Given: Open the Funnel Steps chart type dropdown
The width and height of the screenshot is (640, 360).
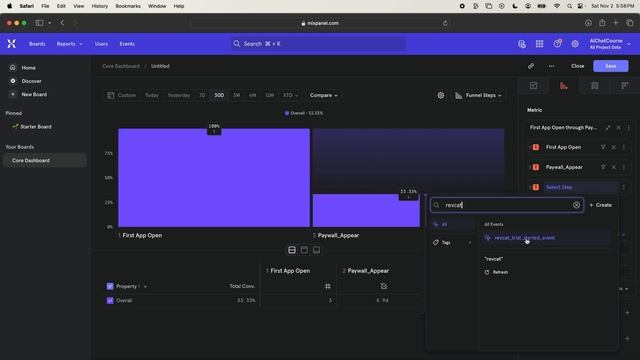Looking at the screenshot, I should pos(478,95).
